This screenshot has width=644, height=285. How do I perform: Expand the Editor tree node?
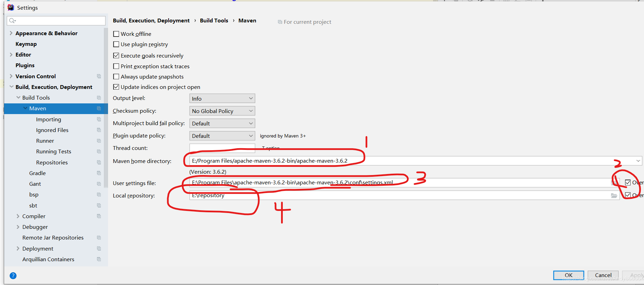tap(11, 54)
